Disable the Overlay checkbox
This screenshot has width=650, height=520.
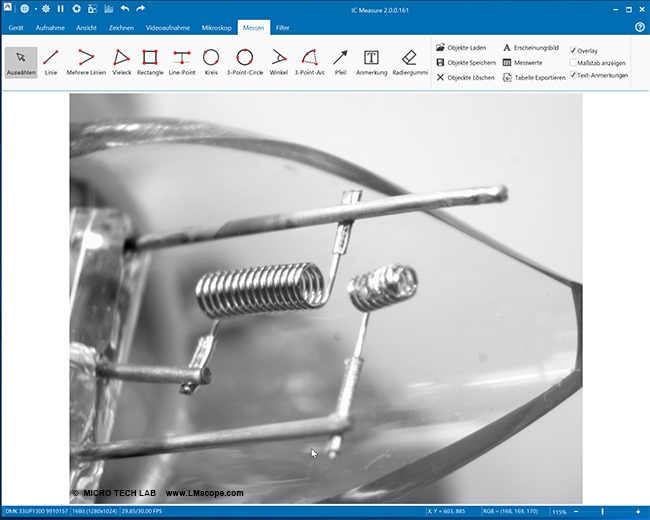573,50
